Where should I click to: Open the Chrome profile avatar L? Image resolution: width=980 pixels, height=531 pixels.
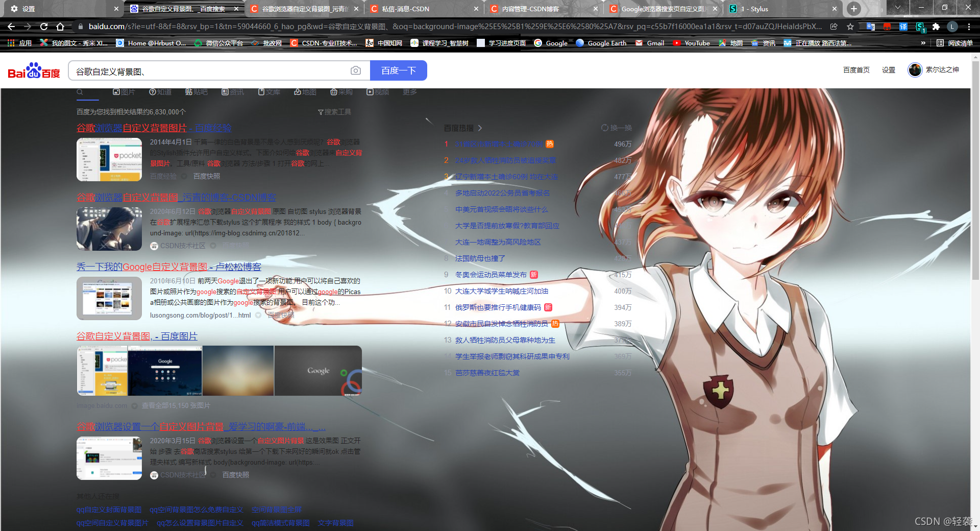[x=952, y=27]
